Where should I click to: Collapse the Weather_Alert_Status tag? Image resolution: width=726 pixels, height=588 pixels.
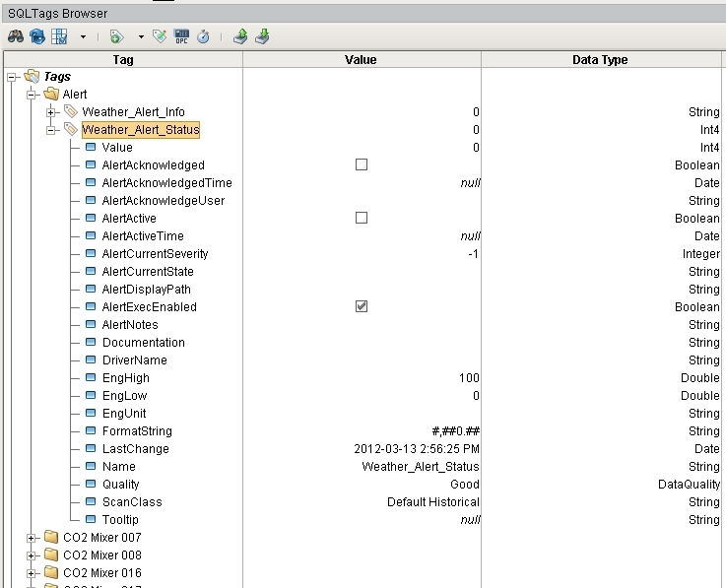pyautogui.click(x=51, y=130)
